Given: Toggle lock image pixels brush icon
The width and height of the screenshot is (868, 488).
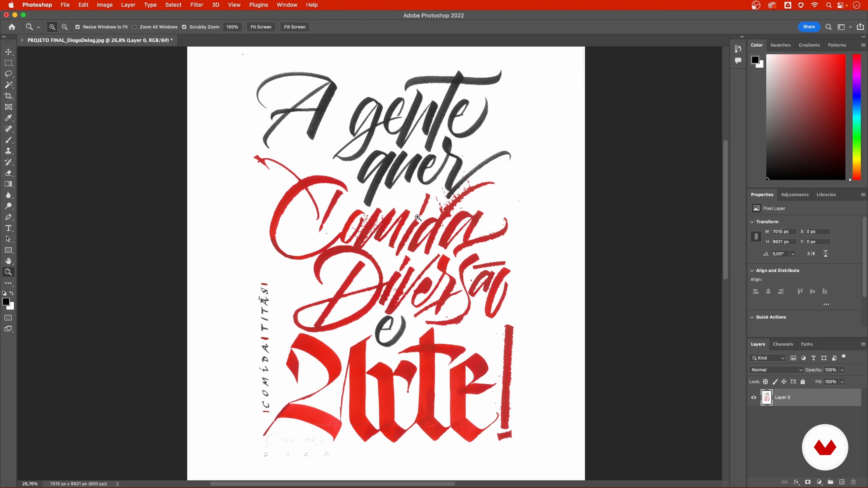Looking at the screenshot, I should [775, 382].
